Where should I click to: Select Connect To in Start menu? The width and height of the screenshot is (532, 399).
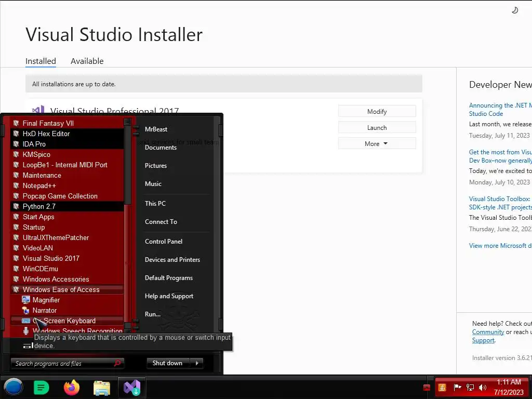161,222
